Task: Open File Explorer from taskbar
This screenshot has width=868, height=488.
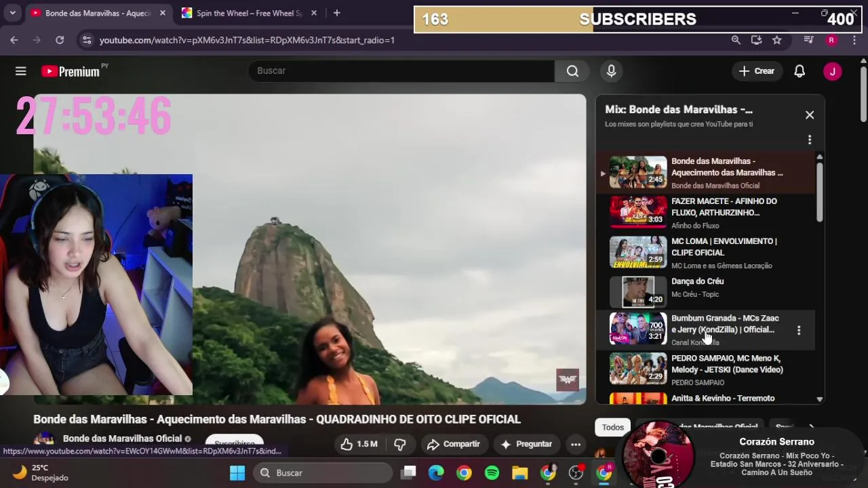Action: (x=520, y=473)
